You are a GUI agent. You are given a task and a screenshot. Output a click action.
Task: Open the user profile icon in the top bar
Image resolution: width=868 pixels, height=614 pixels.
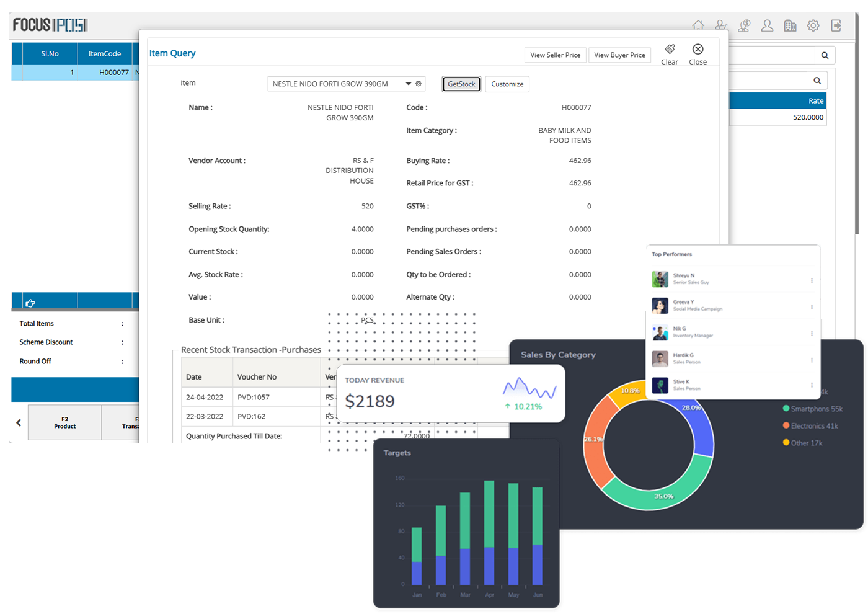(767, 25)
